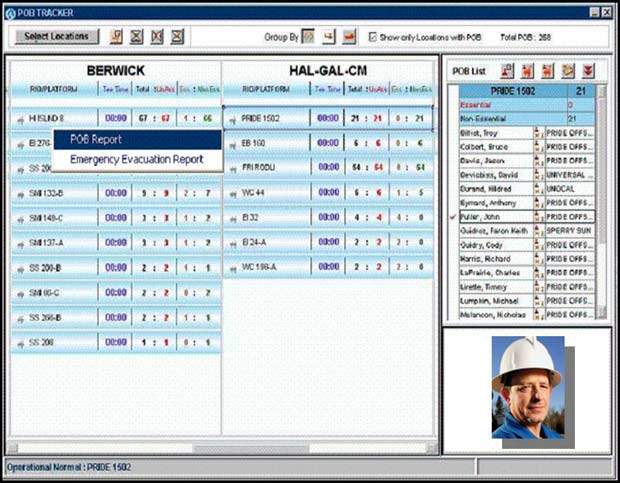Expand the SM 133-B platform row
Image resolution: width=620 pixels, height=483 pixels.
pos(20,193)
